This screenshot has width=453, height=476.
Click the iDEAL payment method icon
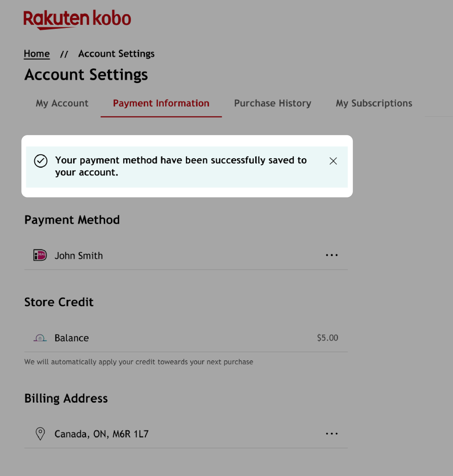click(x=40, y=255)
